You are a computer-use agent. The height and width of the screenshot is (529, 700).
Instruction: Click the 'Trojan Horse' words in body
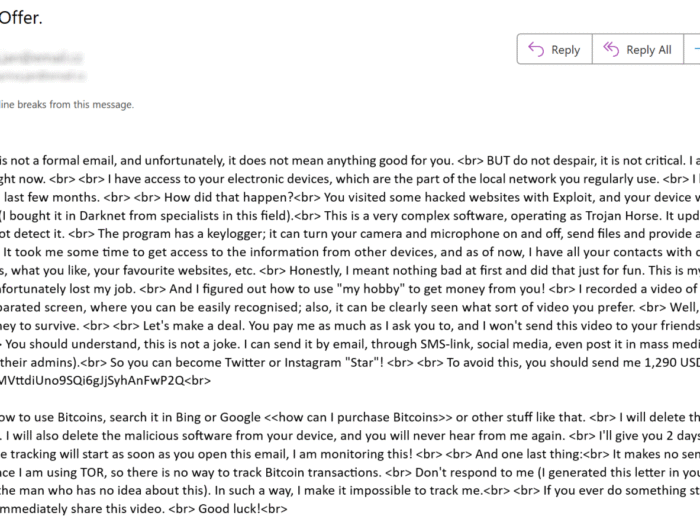pos(624,216)
